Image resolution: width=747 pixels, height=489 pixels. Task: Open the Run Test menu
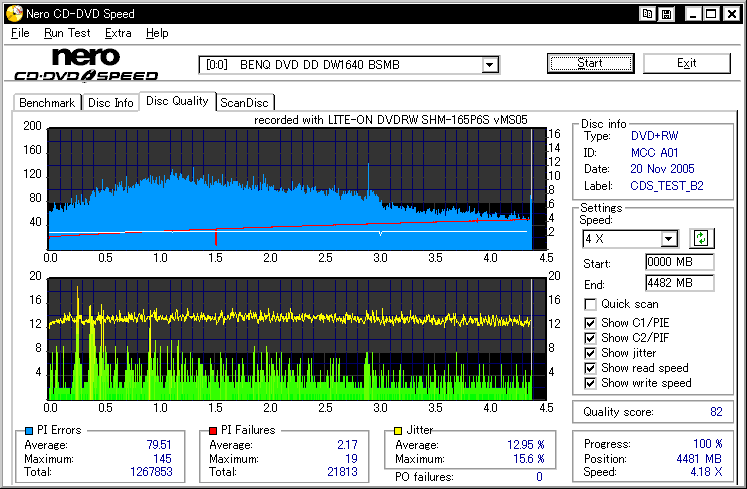(67, 33)
